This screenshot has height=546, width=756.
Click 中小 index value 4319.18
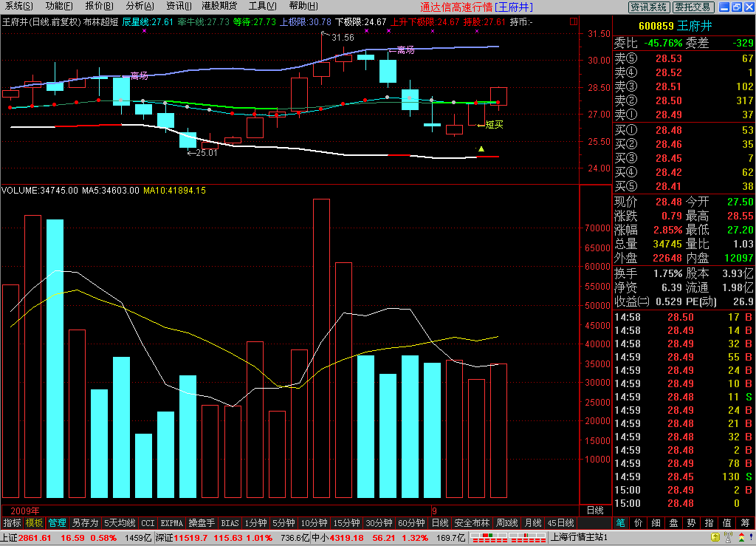pos(347,538)
